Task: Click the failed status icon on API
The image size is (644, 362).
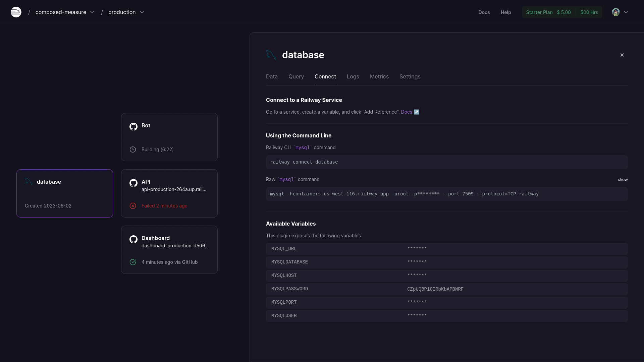Action: (133, 206)
